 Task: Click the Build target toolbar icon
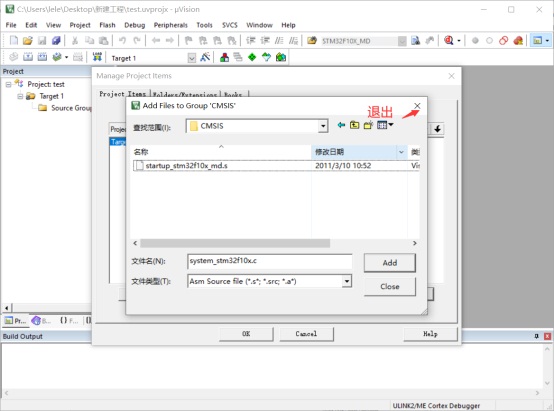click(28, 57)
